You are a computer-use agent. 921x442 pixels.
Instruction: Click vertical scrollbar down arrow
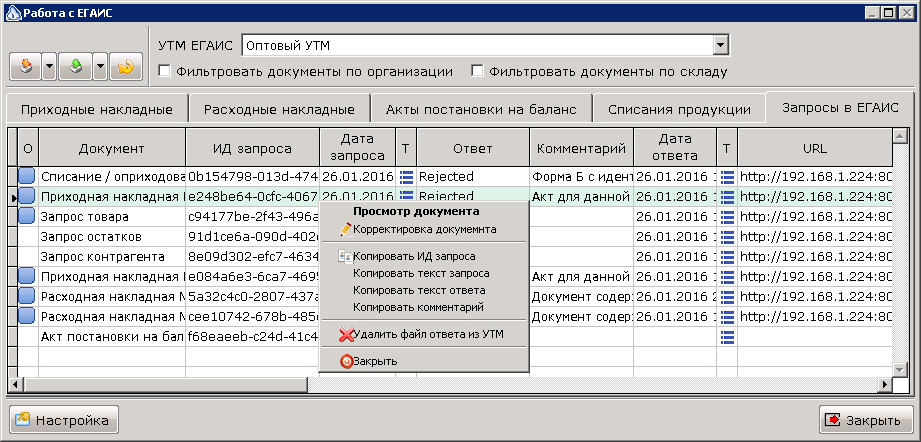(899, 369)
